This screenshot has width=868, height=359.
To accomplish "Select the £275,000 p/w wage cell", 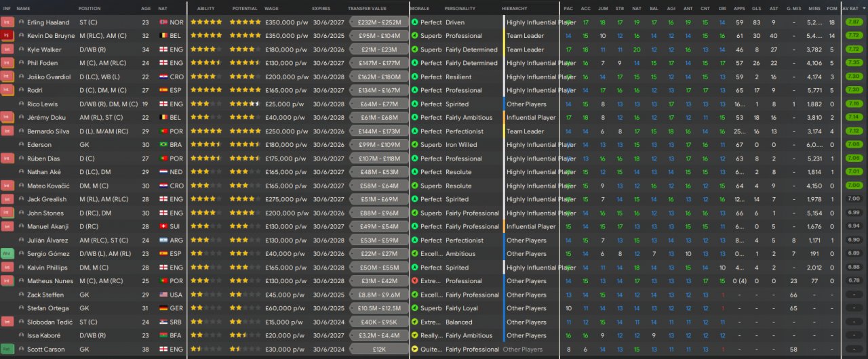I will (286, 199).
